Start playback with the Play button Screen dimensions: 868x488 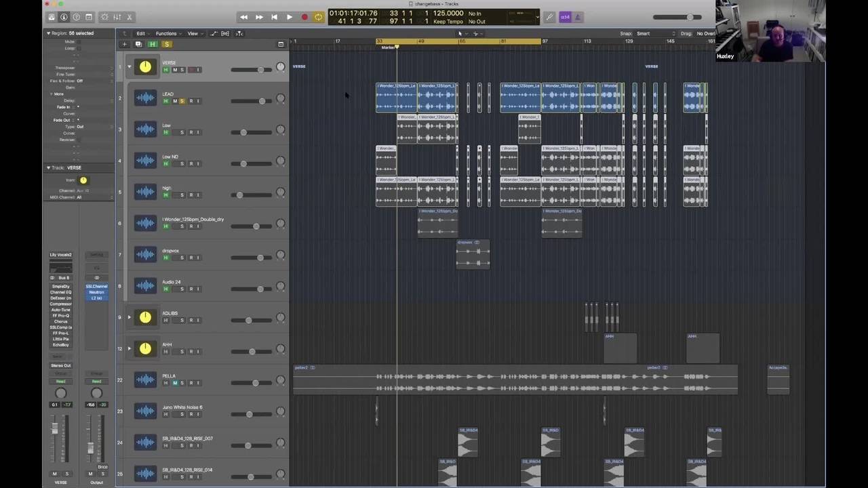coord(290,17)
